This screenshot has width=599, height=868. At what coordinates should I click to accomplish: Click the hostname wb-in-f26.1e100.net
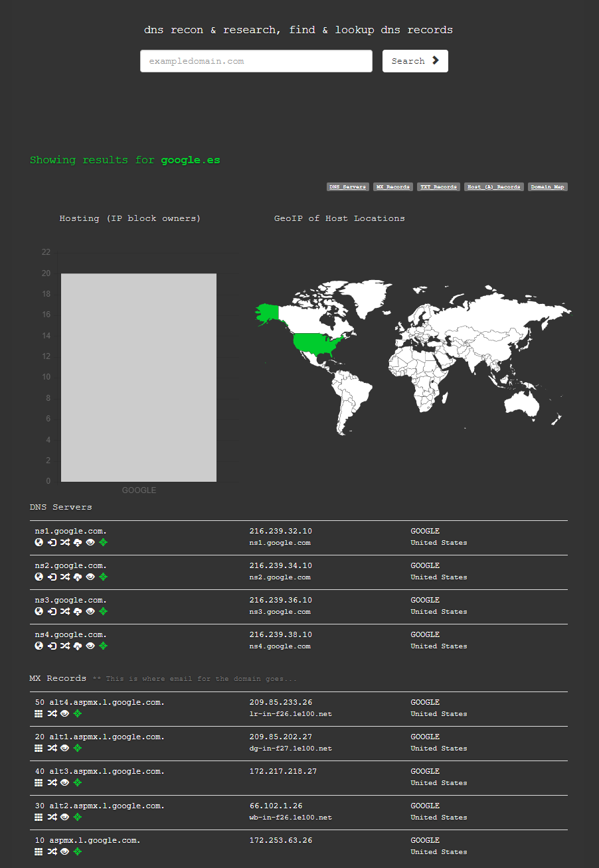291,818
